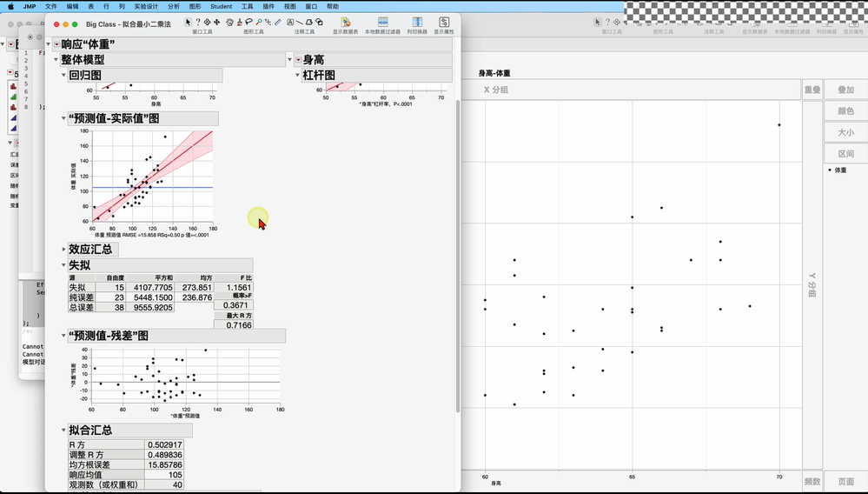Select the crosshairs graph tool

tap(268, 22)
